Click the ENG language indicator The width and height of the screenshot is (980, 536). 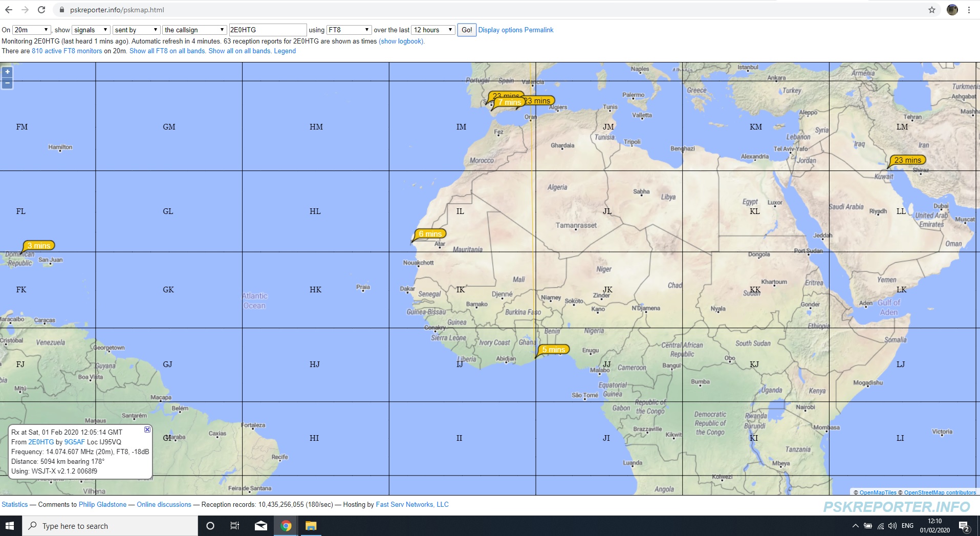[907, 526]
